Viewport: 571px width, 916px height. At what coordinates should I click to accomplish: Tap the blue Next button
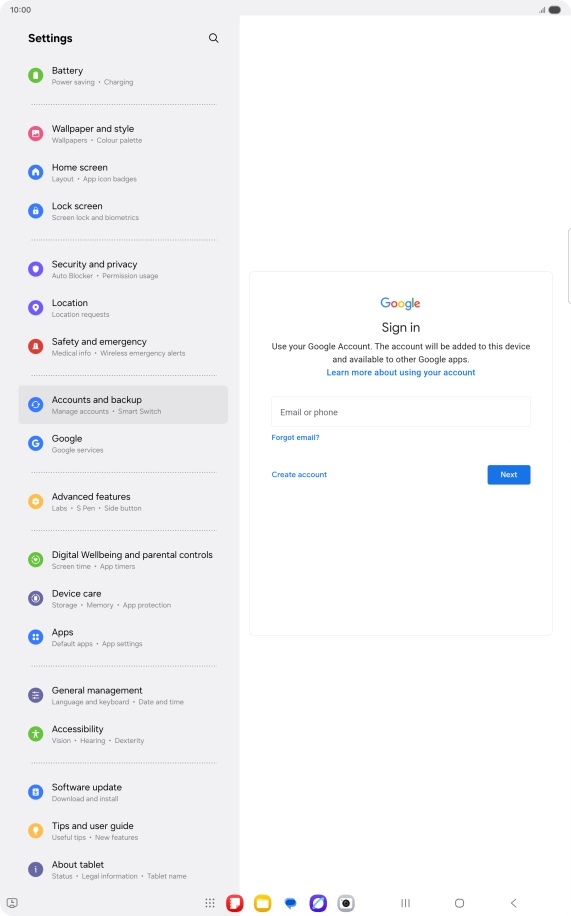click(x=509, y=474)
